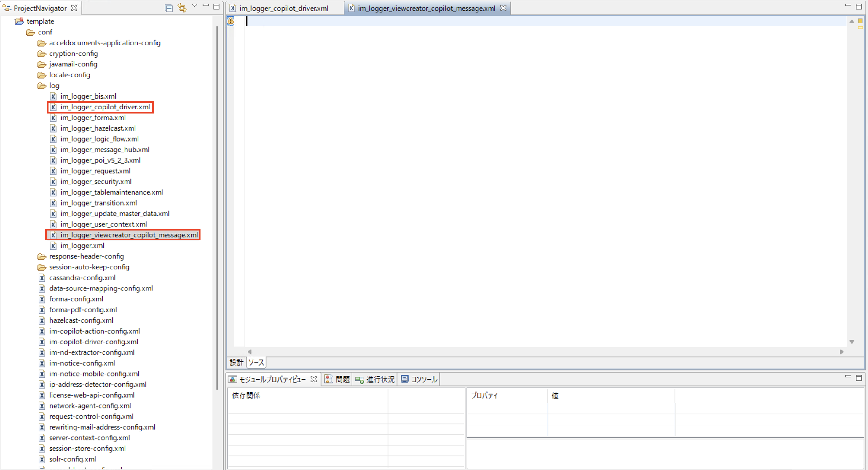The width and height of the screenshot is (868, 470).
Task: Open the 問題 problems tab
Action: point(337,380)
